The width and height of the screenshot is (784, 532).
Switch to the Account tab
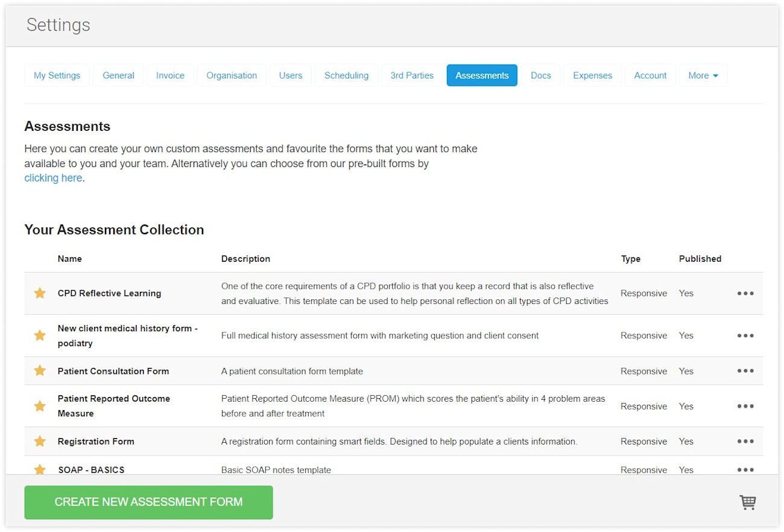[x=650, y=75]
